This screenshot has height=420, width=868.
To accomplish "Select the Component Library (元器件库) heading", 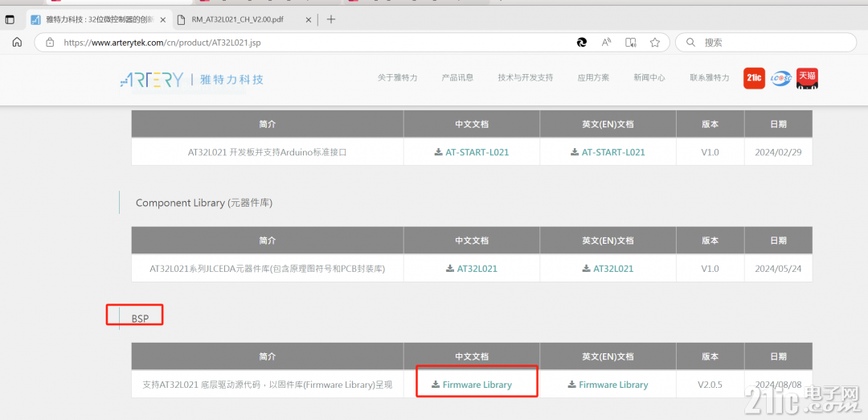I will [204, 203].
